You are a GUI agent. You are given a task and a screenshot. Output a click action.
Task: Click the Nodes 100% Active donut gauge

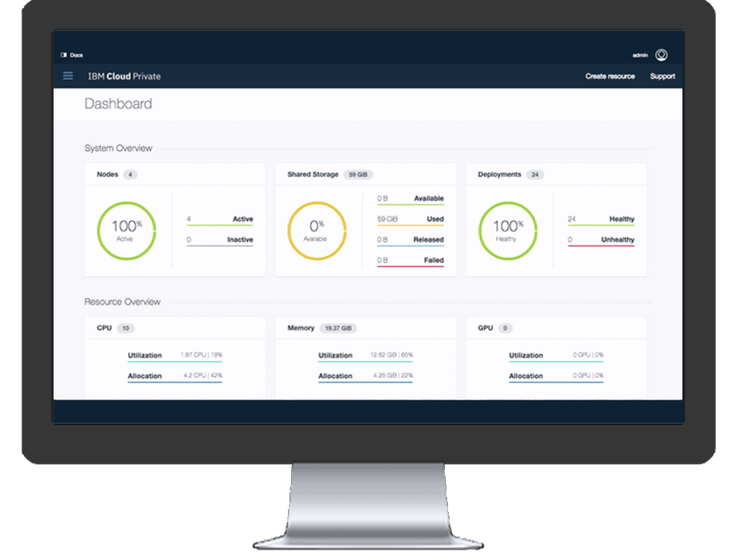(x=126, y=230)
